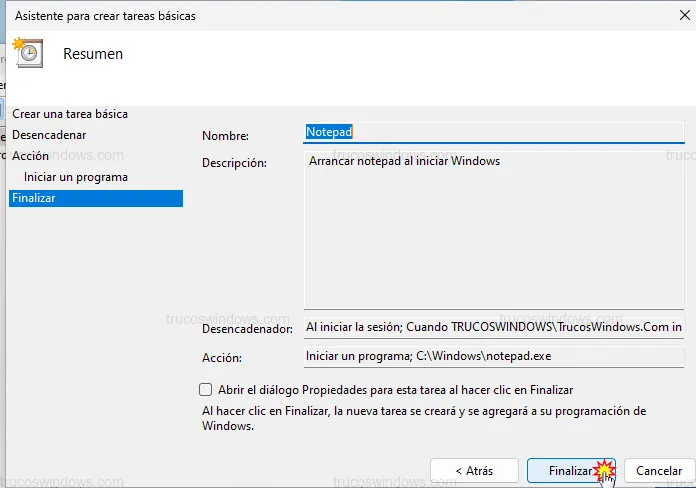The image size is (696, 488).
Task: Enable 'Abrir el diálogo Propiedades' checkbox
Action: click(206, 390)
